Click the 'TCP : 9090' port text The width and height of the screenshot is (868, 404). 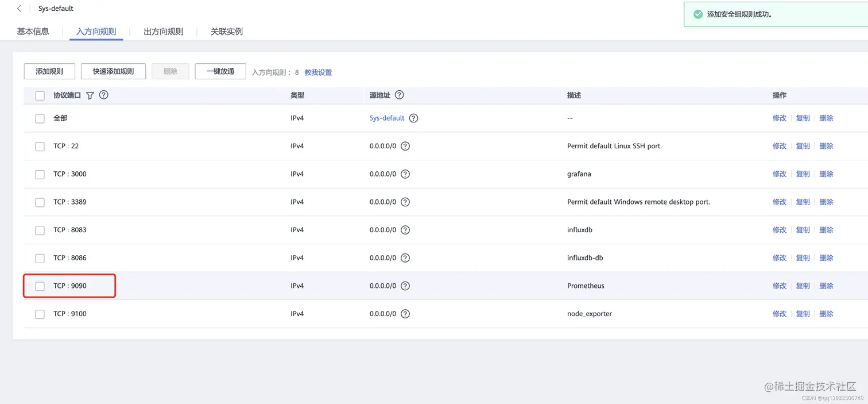coord(70,286)
